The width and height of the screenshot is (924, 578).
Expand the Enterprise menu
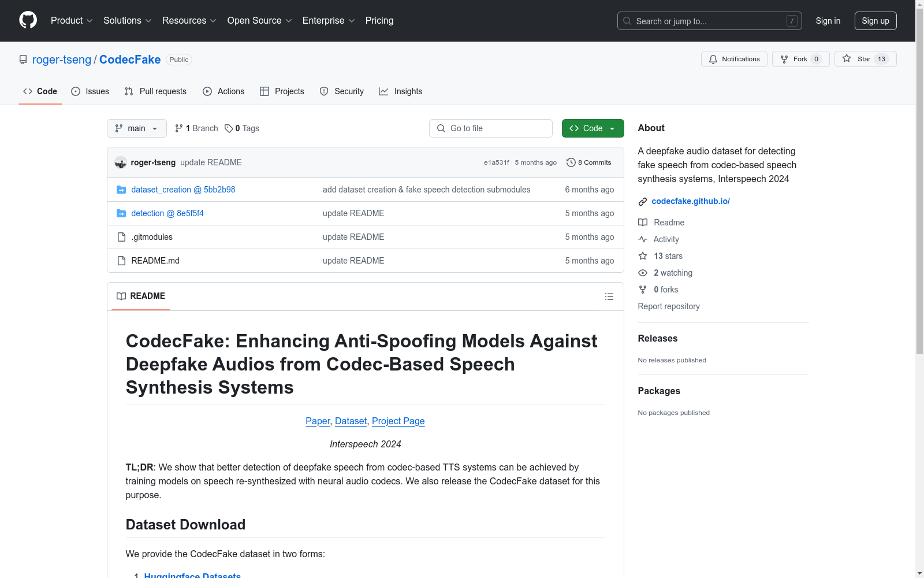pyautogui.click(x=329, y=20)
